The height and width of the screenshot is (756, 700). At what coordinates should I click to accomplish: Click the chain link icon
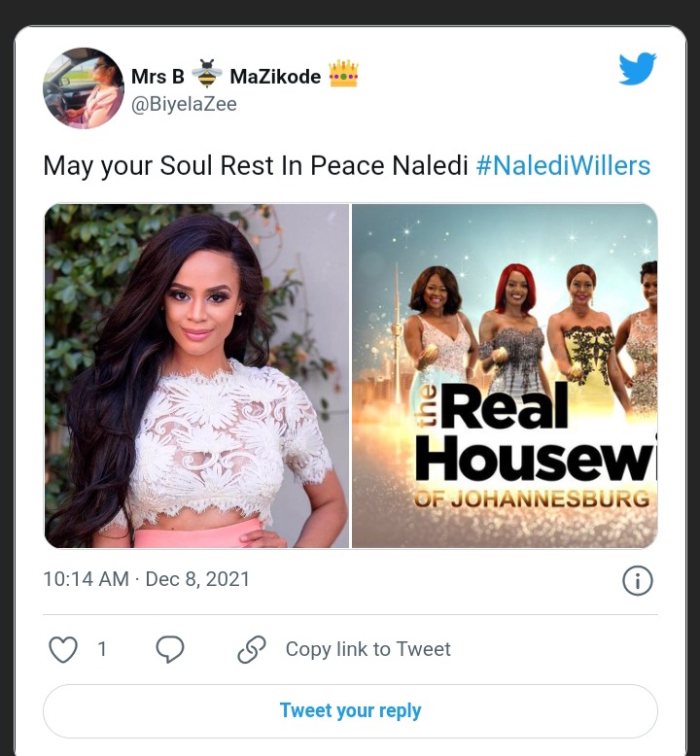(252, 649)
